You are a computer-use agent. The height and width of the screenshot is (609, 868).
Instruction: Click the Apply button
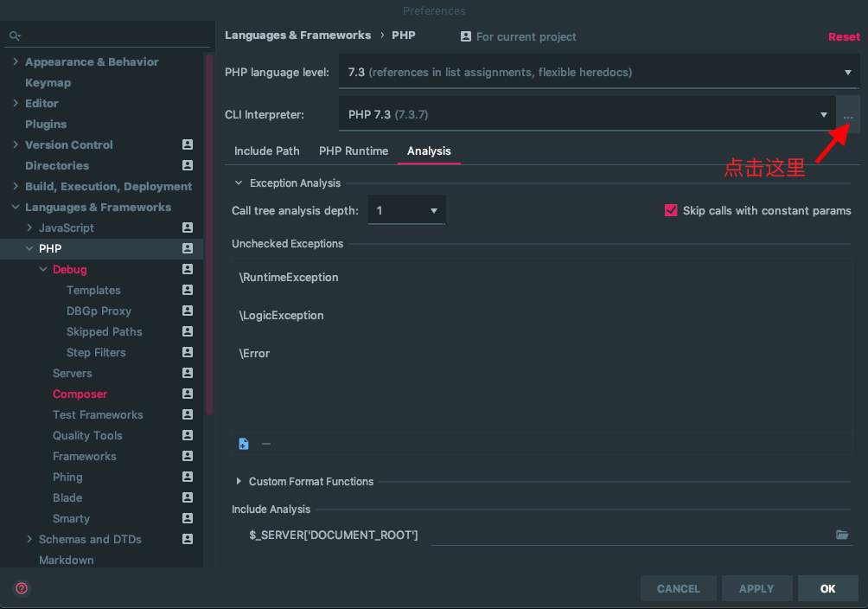[756, 588]
